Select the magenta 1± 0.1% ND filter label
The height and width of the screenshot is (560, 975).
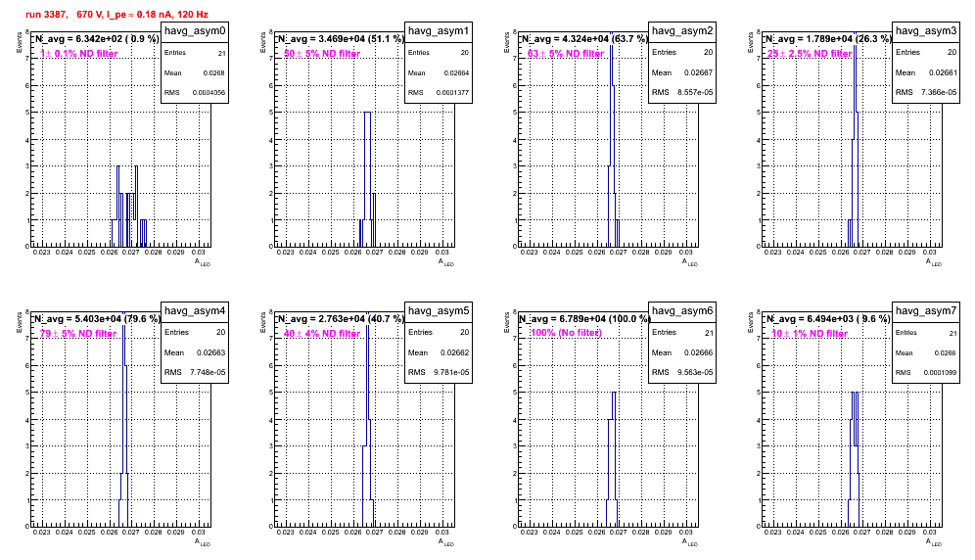[79, 54]
